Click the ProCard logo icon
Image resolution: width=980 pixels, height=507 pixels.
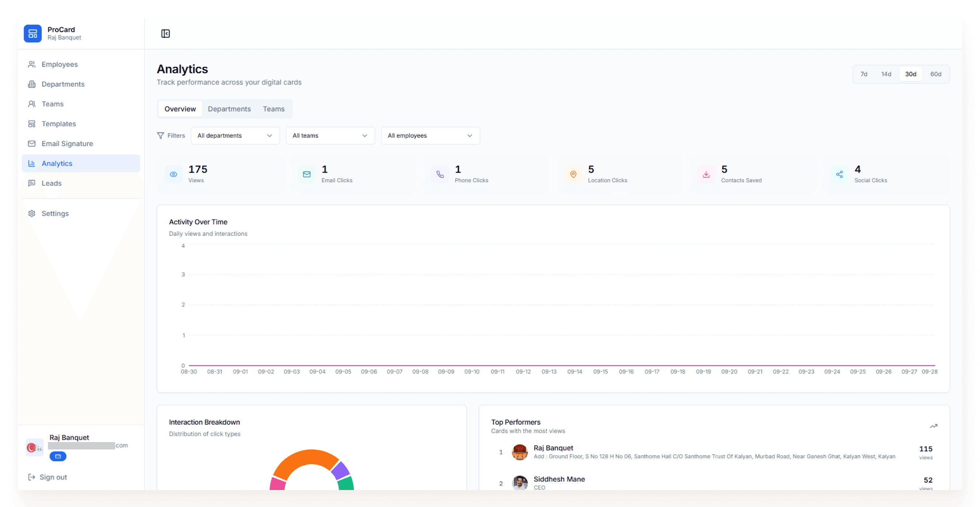click(x=33, y=34)
